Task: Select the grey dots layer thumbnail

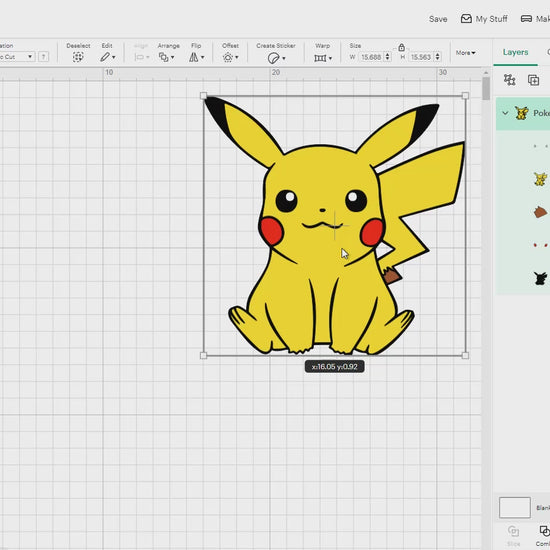Action: (x=540, y=146)
